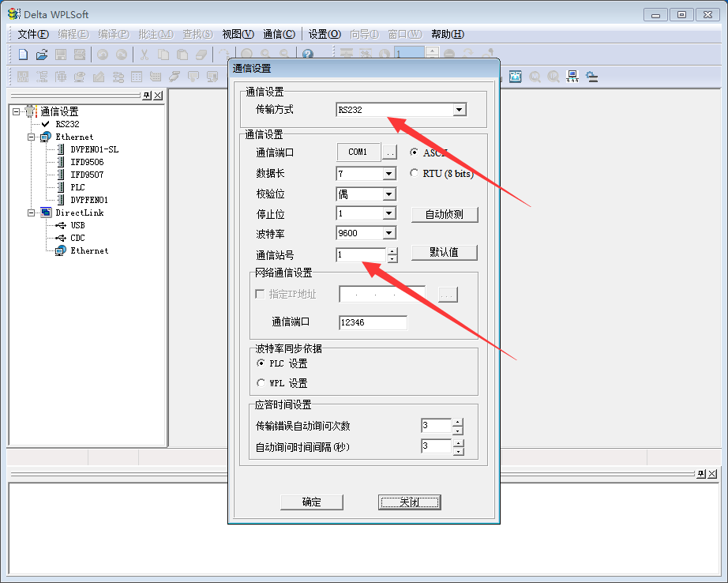Click the 默认值 default button
This screenshot has width=728, height=583.
(x=445, y=252)
